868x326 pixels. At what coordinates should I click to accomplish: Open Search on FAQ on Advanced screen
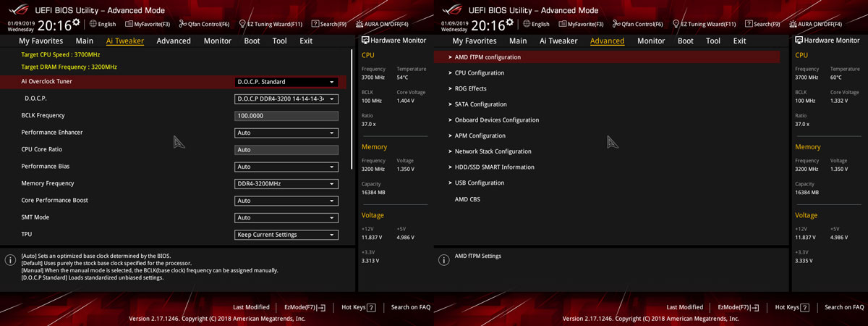pos(845,307)
